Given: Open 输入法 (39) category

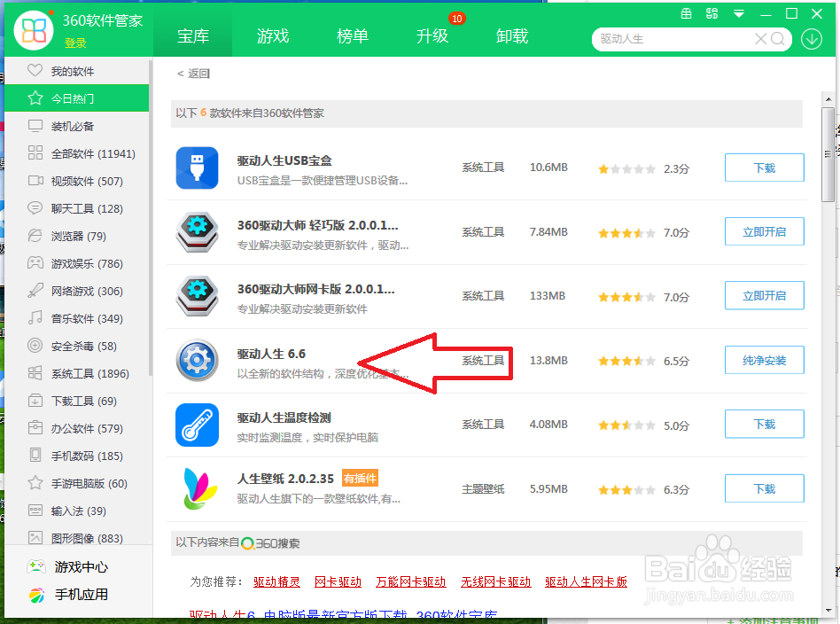Looking at the screenshot, I should click(76, 511).
